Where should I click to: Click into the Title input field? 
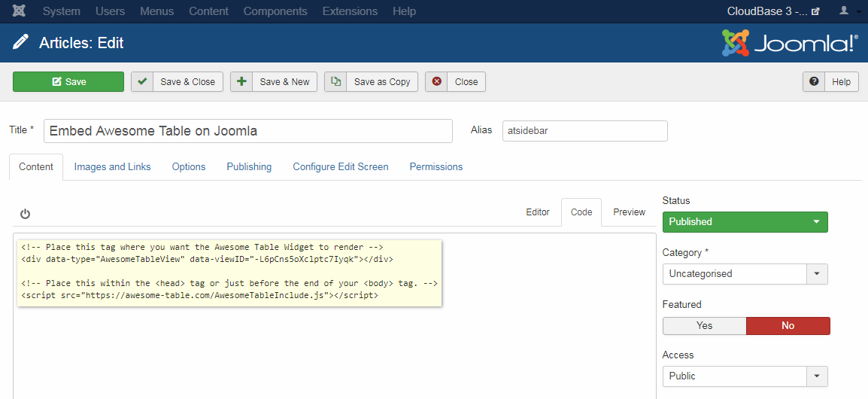[248, 131]
